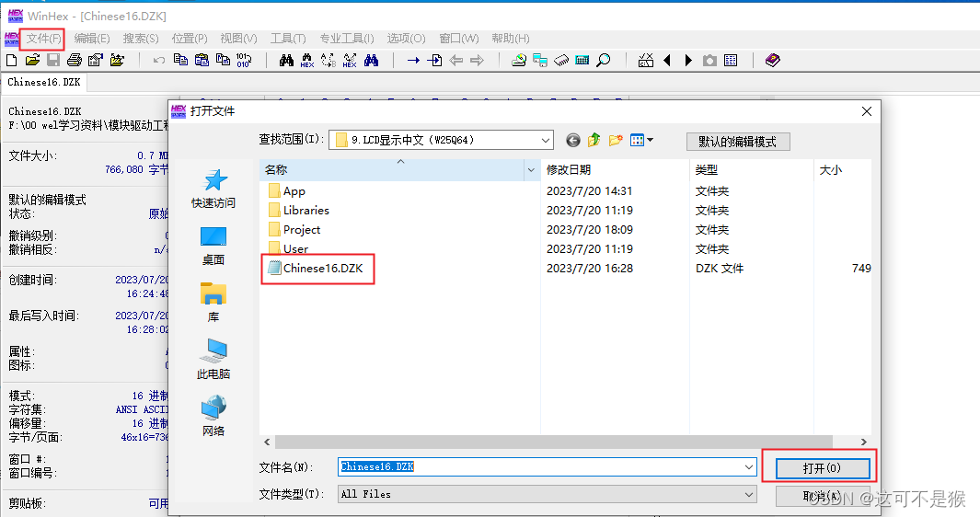Open the 文件(F) menu
The image size is (980, 517).
(44, 38)
